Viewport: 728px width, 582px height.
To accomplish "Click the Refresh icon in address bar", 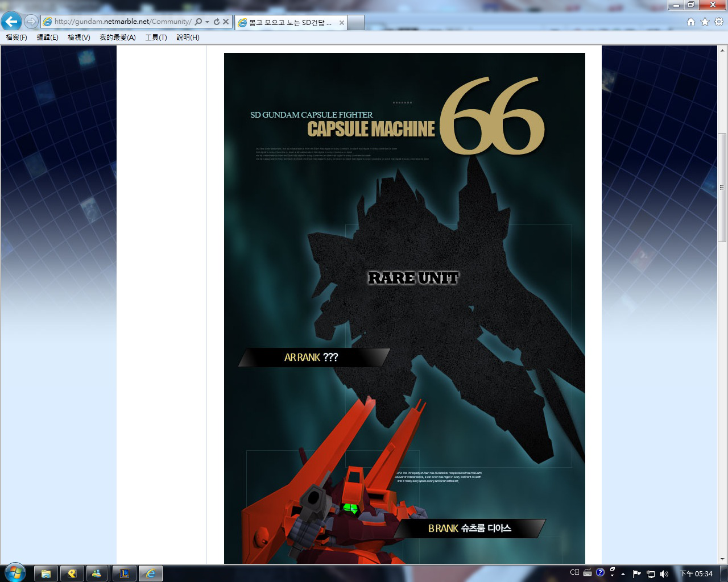I will coord(216,22).
